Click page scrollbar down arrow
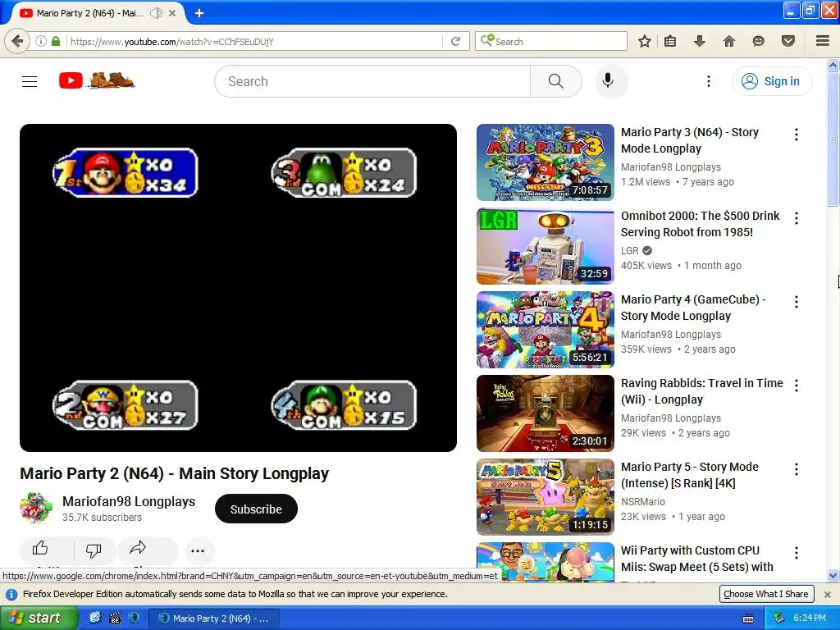Viewport: 840px width, 630px height. coord(833,576)
